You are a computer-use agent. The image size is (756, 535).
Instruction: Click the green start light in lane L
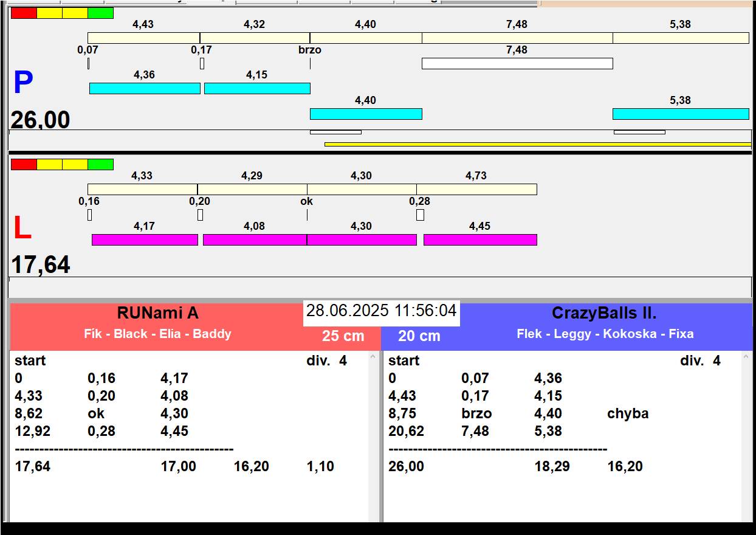tap(100, 164)
